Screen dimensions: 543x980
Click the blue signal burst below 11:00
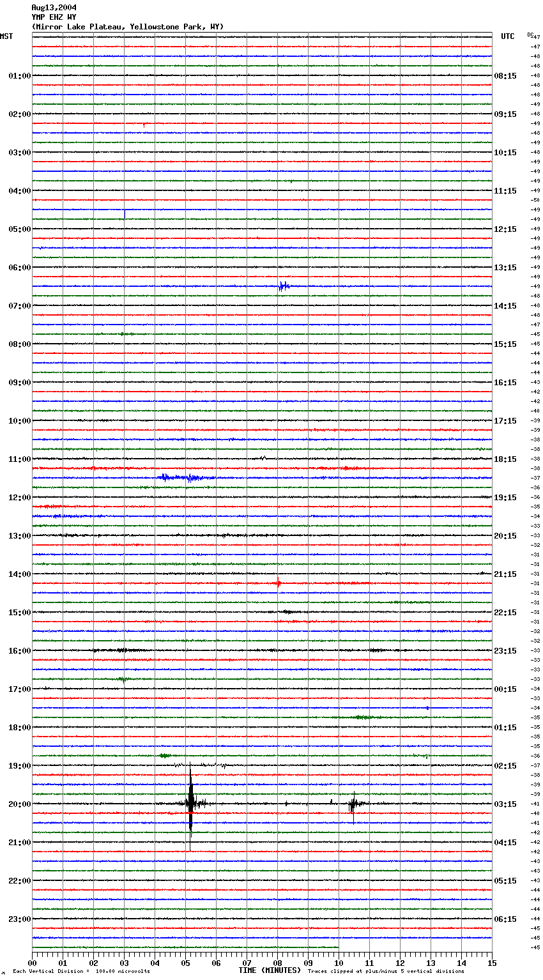pos(185,477)
